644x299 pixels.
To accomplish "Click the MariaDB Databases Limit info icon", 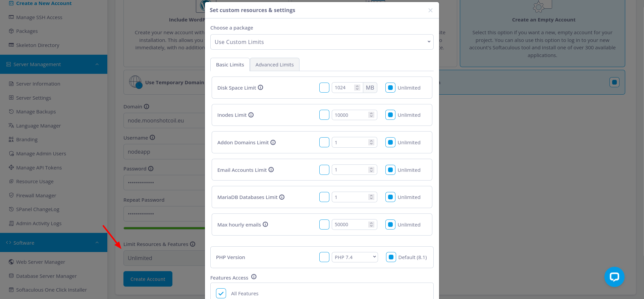I will point(282,197).
